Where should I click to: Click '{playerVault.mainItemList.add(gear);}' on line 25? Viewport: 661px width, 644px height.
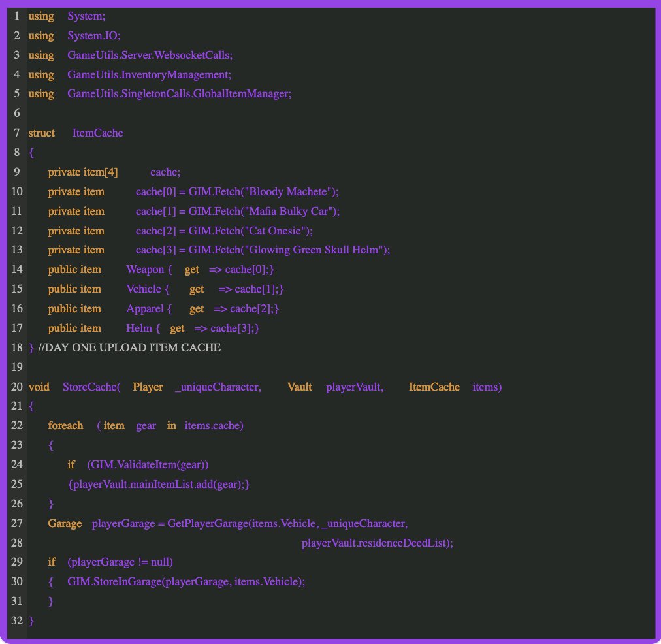tap(159, 484)
